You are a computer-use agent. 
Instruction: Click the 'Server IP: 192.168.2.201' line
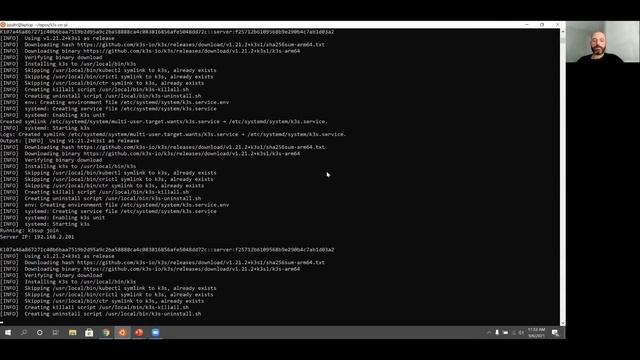coord(37,237)
